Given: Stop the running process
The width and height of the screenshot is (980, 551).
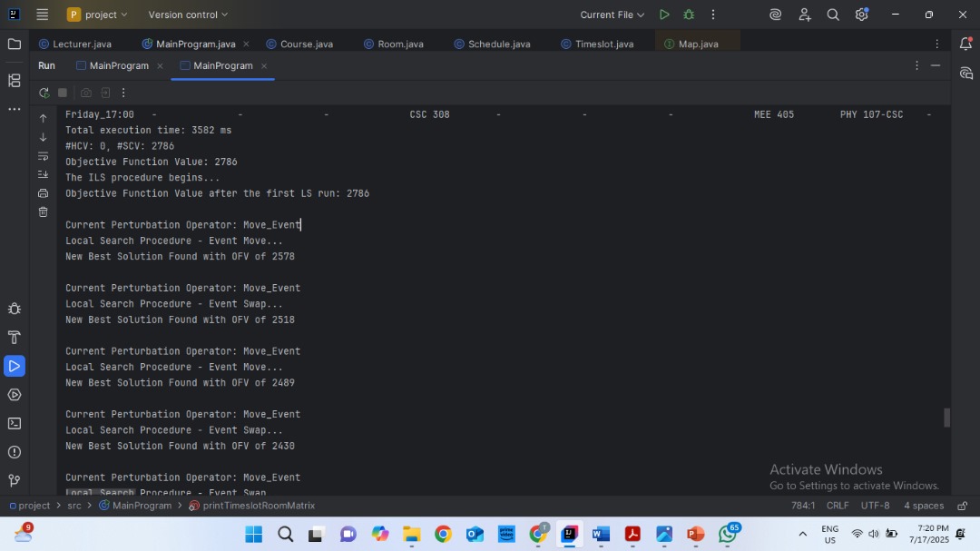Looking at the screenshot, I should pos(63,93).
